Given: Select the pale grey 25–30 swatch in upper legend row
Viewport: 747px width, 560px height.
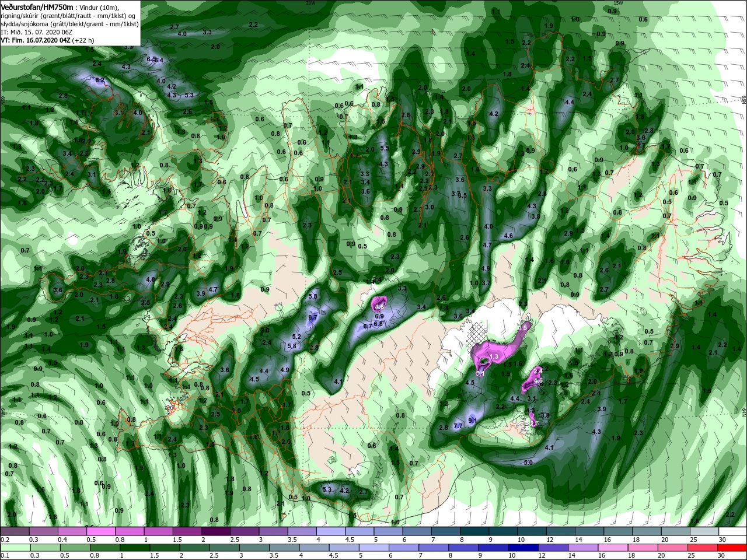Looking at the screenshot, I should pos(704,531).
